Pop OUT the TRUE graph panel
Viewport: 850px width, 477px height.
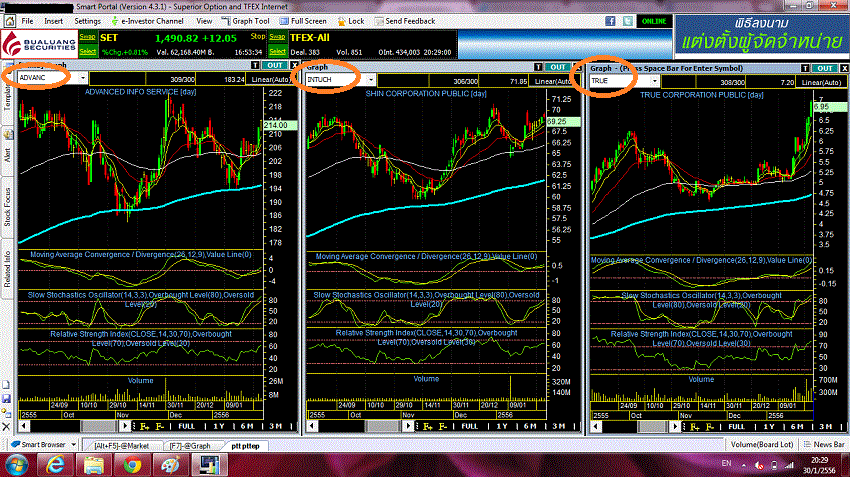coord(826,68)
